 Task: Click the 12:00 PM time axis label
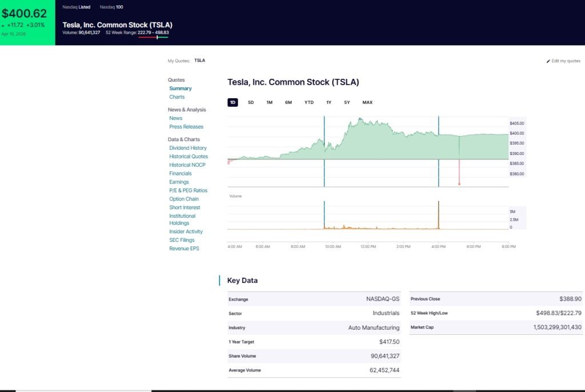[368, 246]
